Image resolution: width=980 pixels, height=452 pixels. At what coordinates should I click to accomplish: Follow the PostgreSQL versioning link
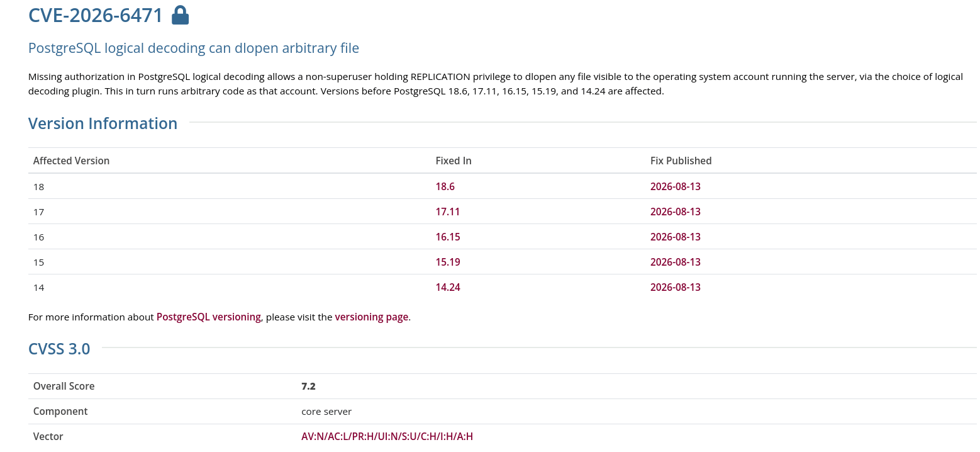click(x=208, y=317)
